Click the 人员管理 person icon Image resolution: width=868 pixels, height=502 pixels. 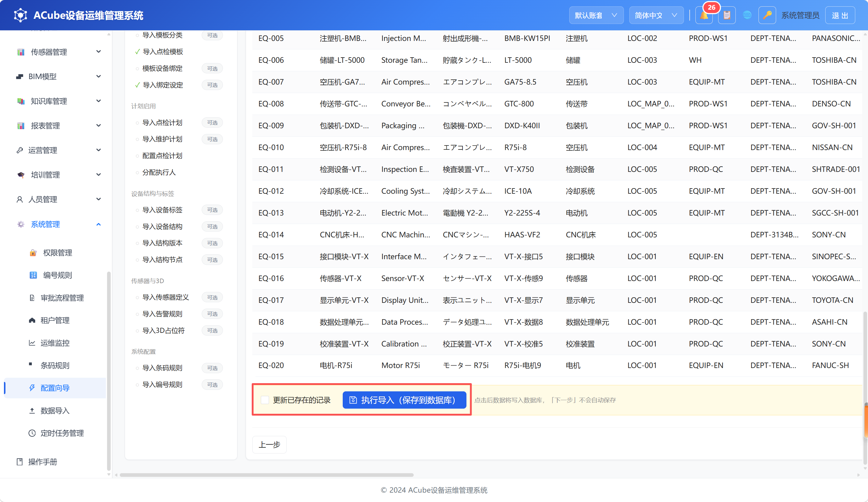pyautogui.click(x=20, y=199)
